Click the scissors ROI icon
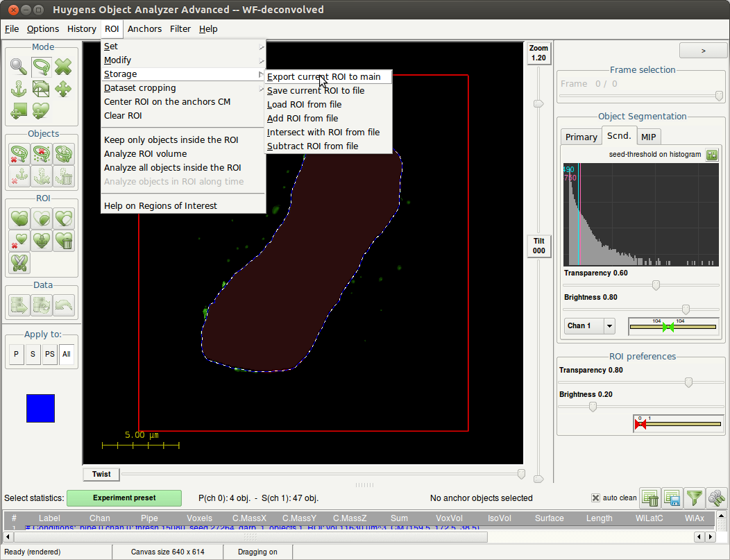730x560 pixels. tap(19, 262)
